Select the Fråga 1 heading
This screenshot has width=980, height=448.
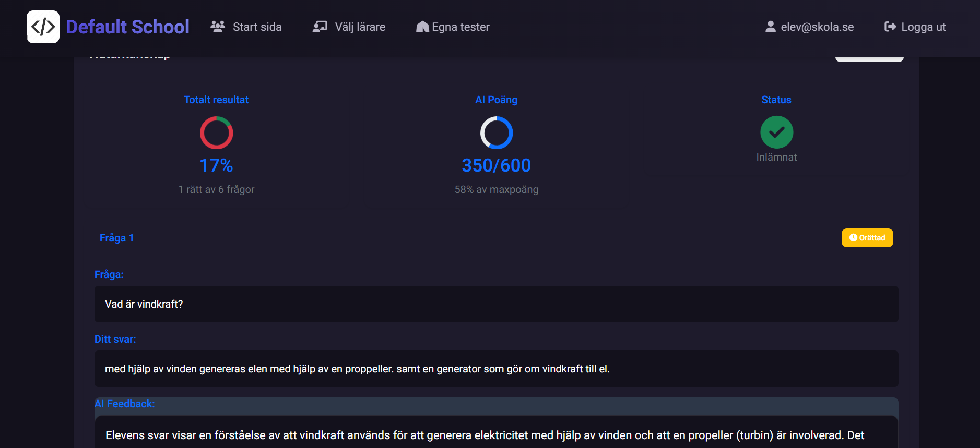coord(116,238)
